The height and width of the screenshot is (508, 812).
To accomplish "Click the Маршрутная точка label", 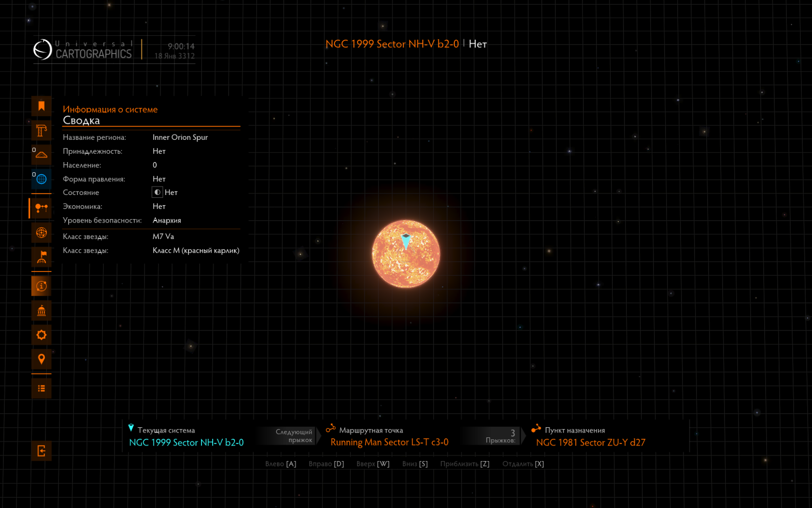I will click(x=371, y=430).
